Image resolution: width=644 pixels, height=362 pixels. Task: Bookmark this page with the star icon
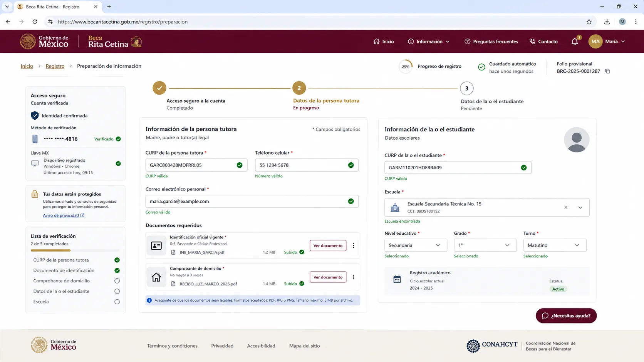click(589, 22)
